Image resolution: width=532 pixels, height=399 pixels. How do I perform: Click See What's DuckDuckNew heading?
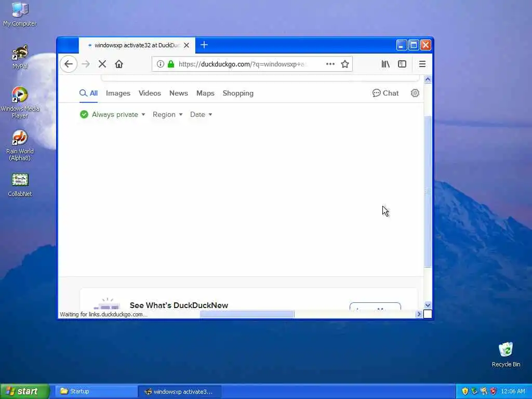(x=179, y=305)
